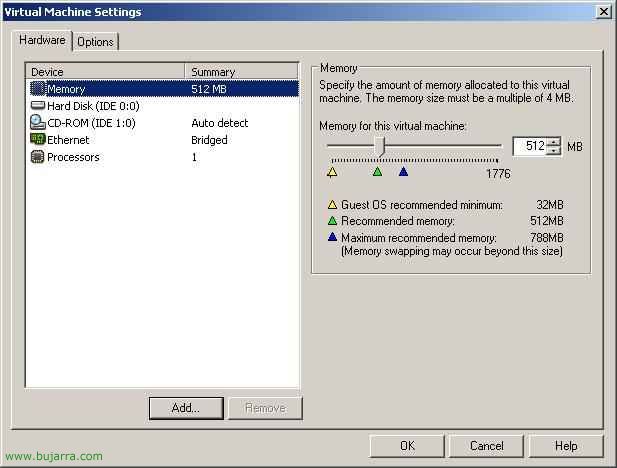Decrease memory with spinner down arrow
Image resolution: width=617 pixels, height=468 pixels.
pyautogui.click(x=554, y=151)
